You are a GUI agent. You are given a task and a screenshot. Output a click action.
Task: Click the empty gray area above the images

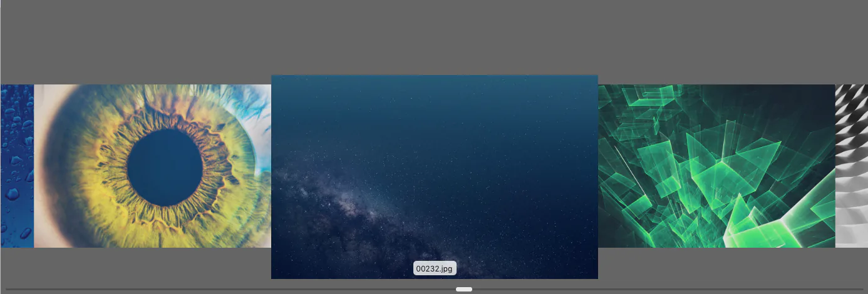click(x=434, y=38)
